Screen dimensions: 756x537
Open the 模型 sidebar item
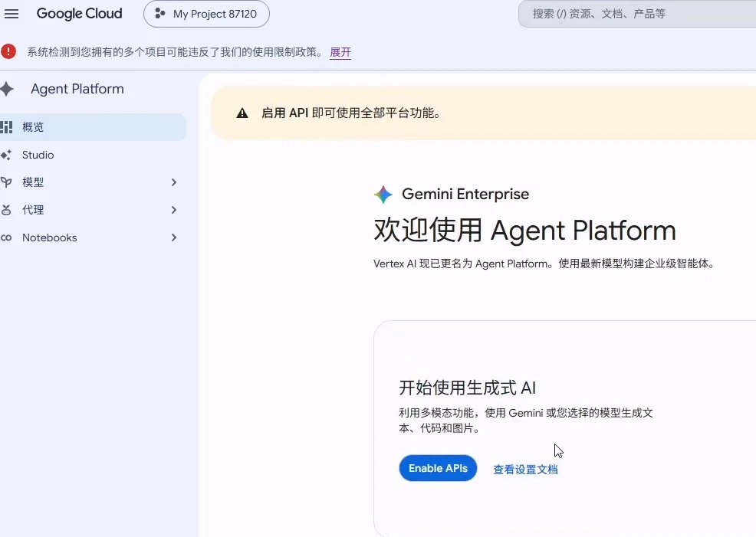(x=93, y=182)
